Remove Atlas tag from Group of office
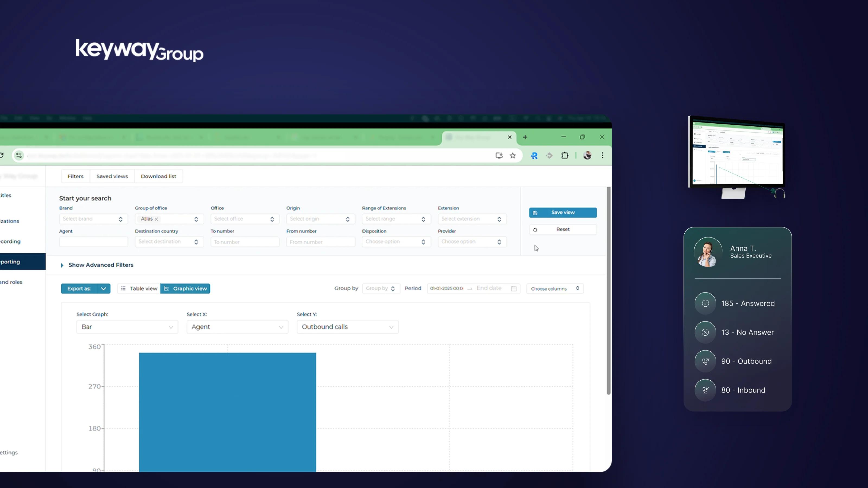Viewport: 868px width, 488px height. [x=156, y=219]
